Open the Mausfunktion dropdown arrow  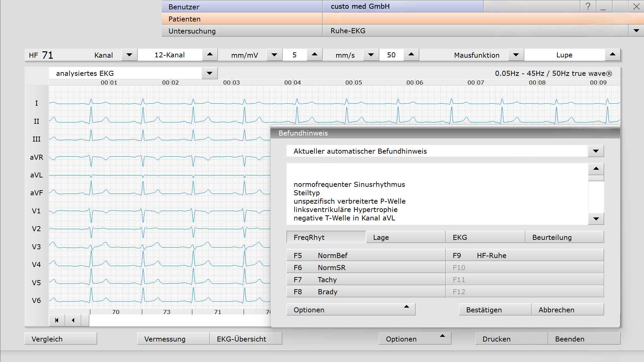click(516, 55)
